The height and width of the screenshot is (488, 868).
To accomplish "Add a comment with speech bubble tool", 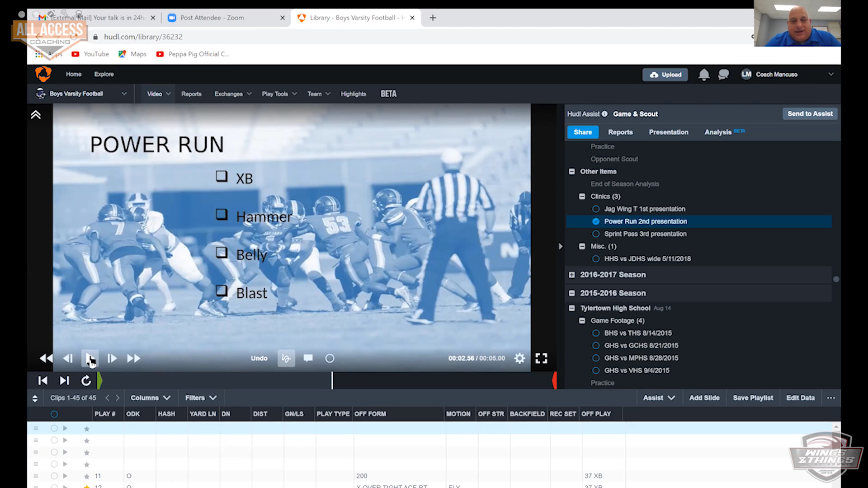I will [x=308, y=358].
